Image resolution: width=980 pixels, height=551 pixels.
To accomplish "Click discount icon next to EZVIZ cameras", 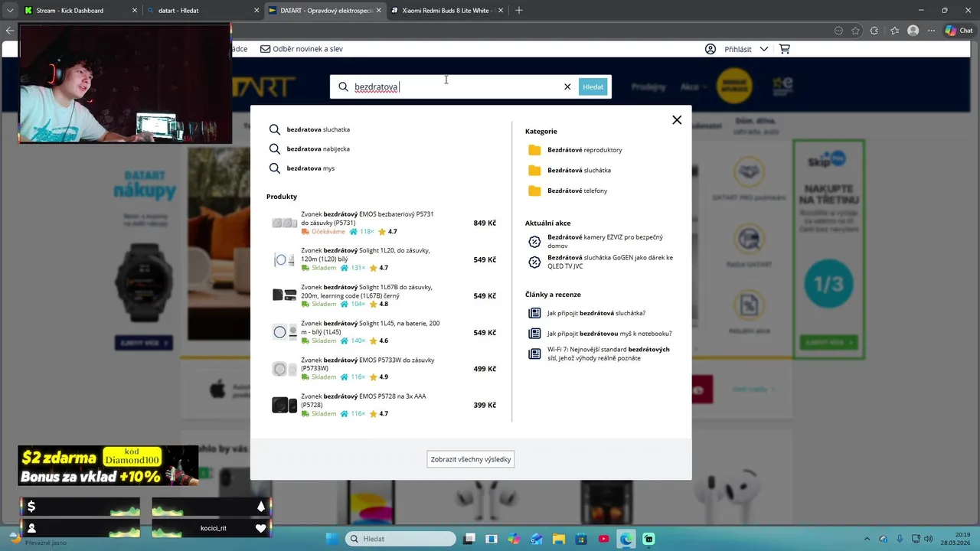I will (x=534, y=242).
